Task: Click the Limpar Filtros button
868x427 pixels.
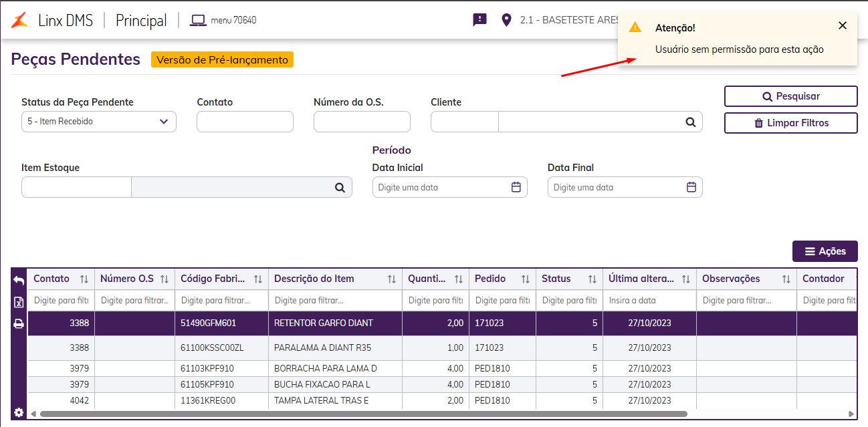Action: pos(790,123)
